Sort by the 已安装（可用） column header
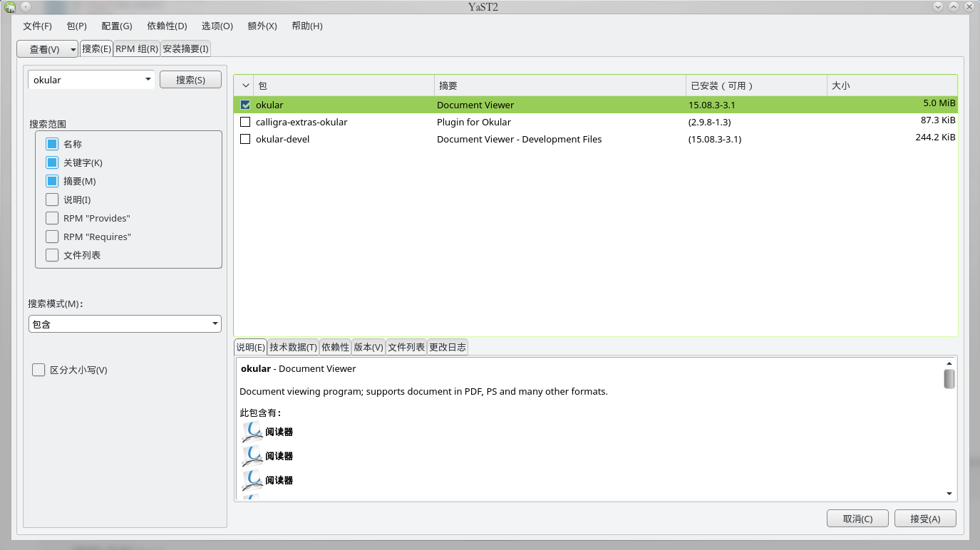Image resolution: width=980 pixels, height=550 pixels. [756, 85]
